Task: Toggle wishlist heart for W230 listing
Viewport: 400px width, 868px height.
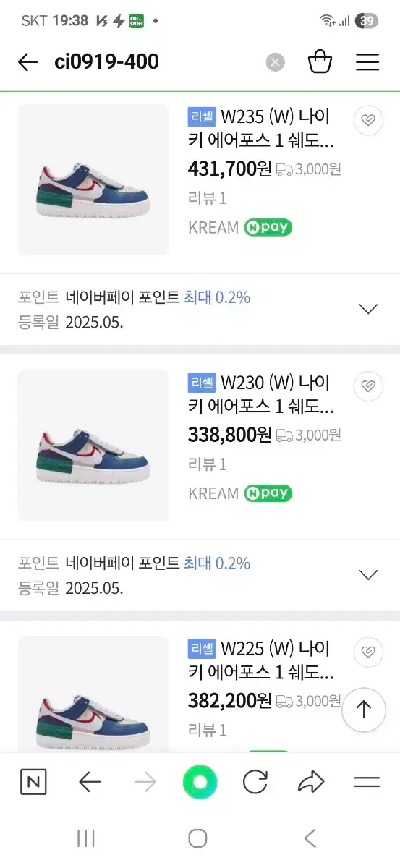Action: 368,386
